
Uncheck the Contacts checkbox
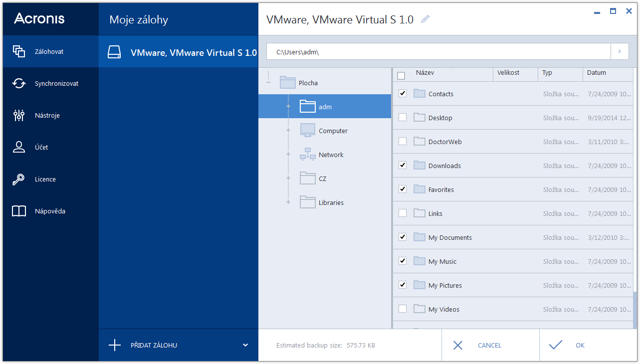click(403, 93)
